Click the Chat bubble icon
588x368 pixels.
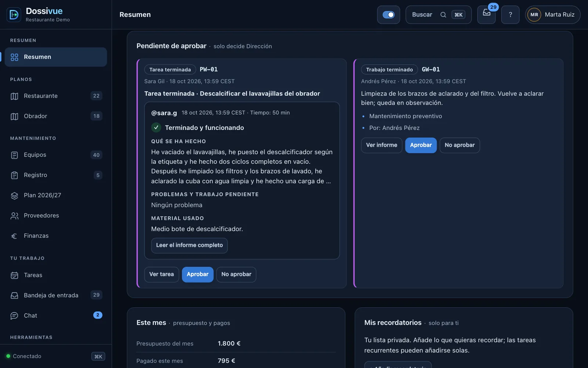[14, 316]
